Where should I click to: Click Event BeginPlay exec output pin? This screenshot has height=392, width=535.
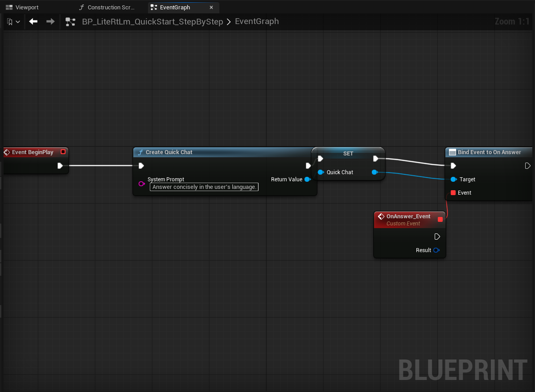tap(60, 166)
